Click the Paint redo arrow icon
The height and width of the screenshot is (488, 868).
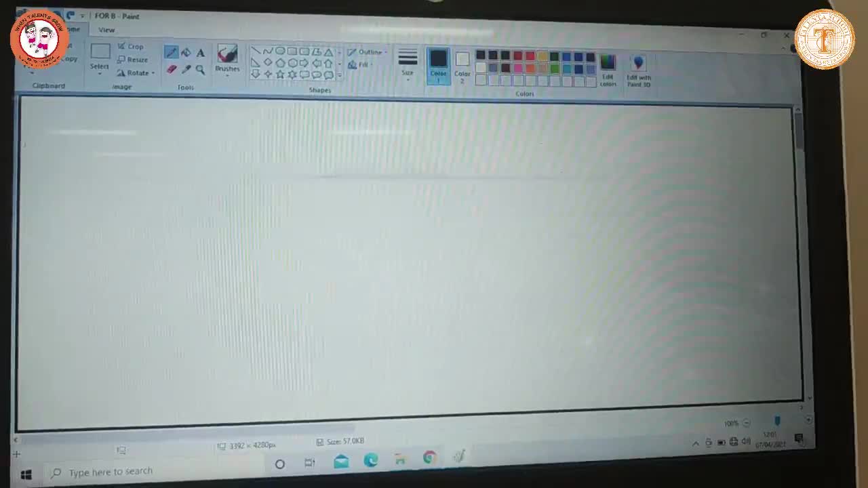[71, 15]
